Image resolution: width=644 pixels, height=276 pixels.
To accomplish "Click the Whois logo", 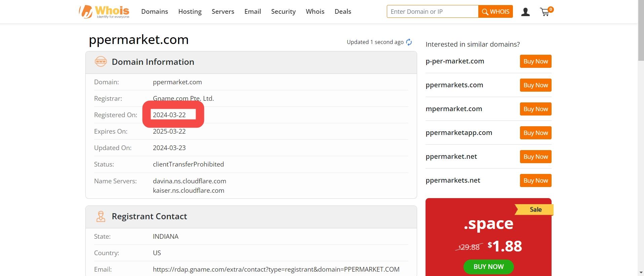I will (104, 12).
